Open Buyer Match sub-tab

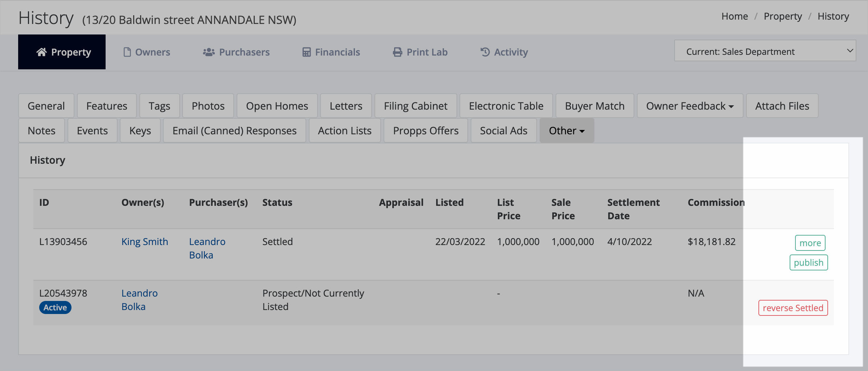(594, 106)
